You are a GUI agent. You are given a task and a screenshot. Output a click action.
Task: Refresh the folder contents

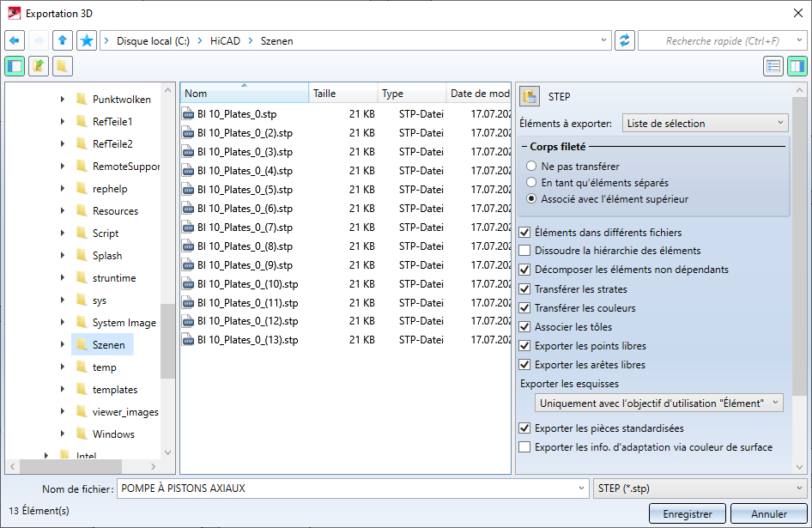[x=624, y=40]
